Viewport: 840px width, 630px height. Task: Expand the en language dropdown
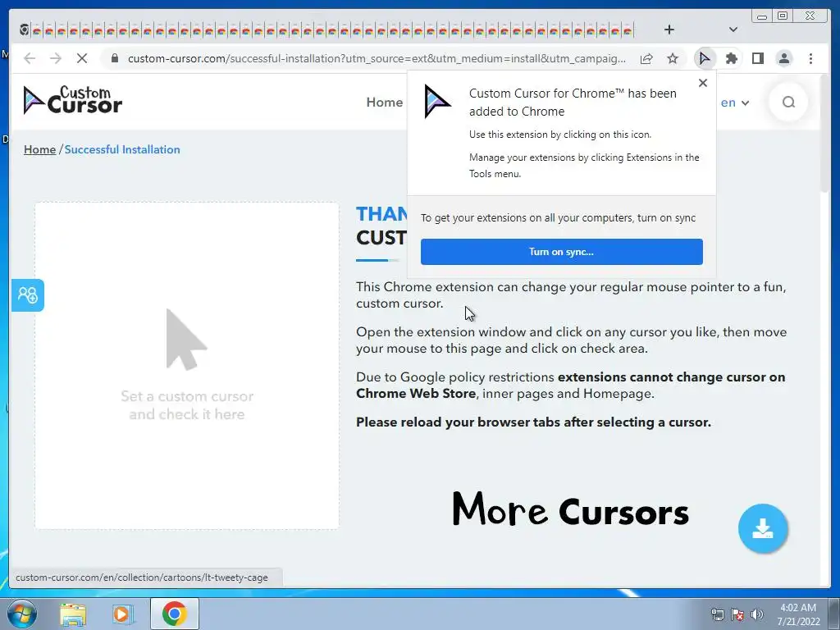click(x=734, y=103)
